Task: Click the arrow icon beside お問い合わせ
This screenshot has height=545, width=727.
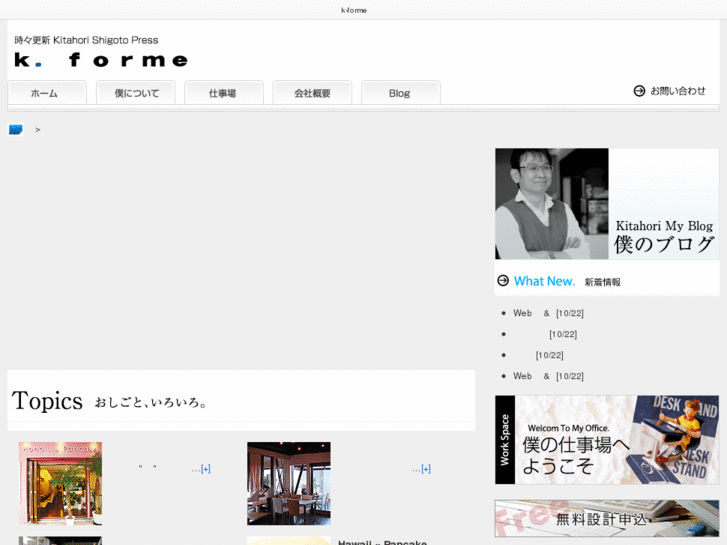Action: click(639, 91)
